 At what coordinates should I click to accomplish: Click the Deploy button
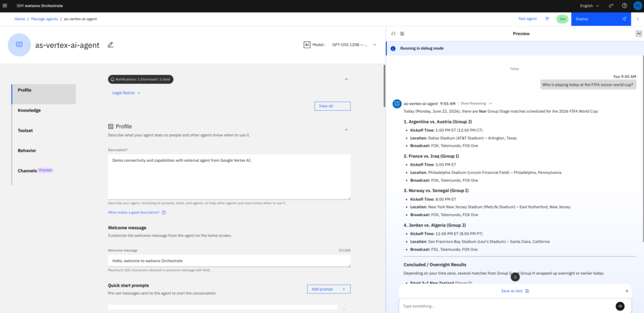click(x=602, y=19)
